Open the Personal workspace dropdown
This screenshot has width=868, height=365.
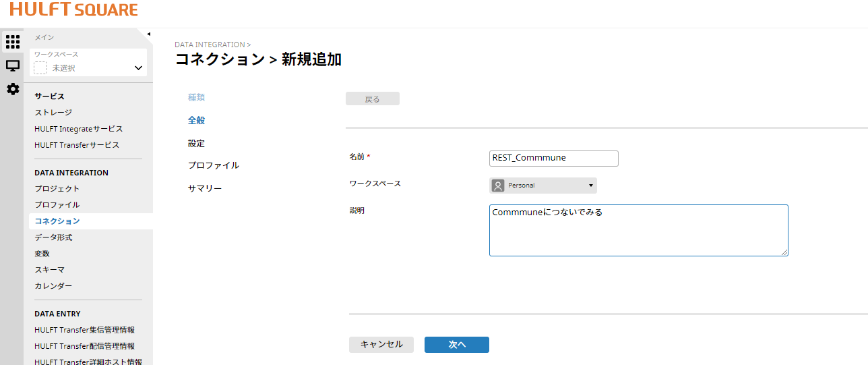pos(543,186)
